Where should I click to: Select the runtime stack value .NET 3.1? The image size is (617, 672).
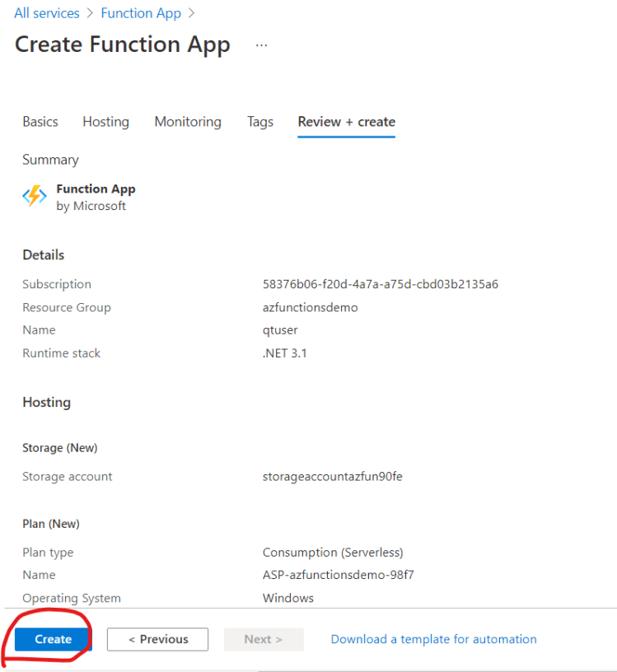click(285, 353)
